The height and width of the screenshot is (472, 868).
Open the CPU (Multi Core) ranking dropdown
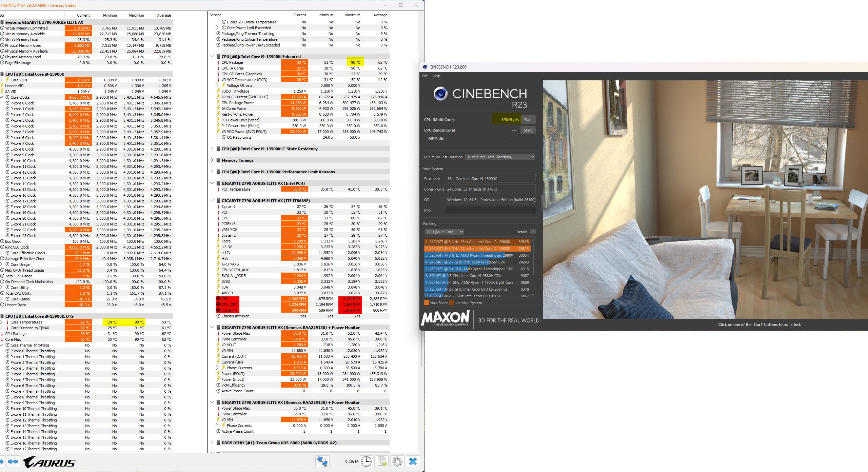[x=444, y=232]
